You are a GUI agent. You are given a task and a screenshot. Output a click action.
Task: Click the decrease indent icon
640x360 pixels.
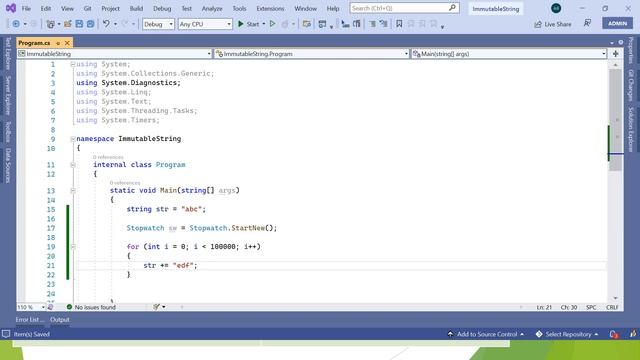click(372, 24)
